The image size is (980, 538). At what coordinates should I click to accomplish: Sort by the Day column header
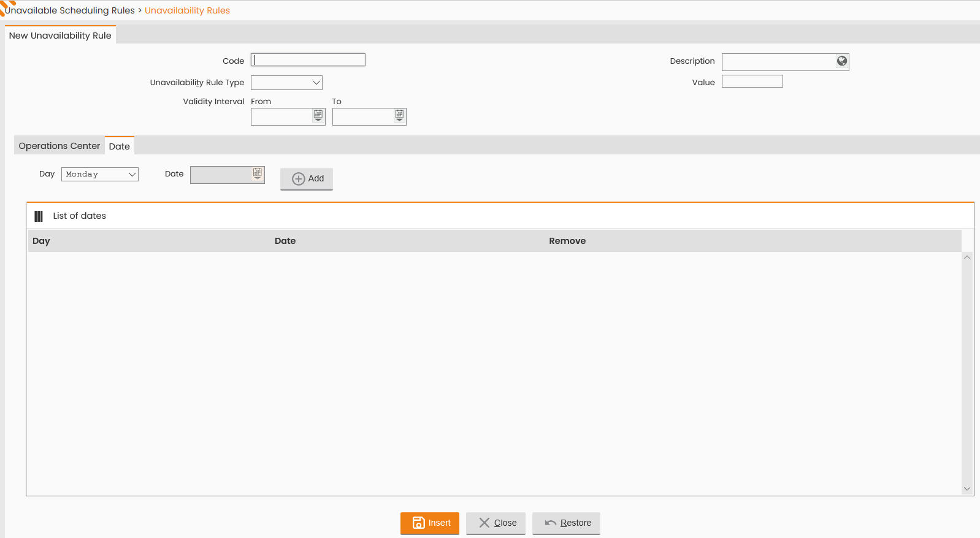[x=41, y=241]
